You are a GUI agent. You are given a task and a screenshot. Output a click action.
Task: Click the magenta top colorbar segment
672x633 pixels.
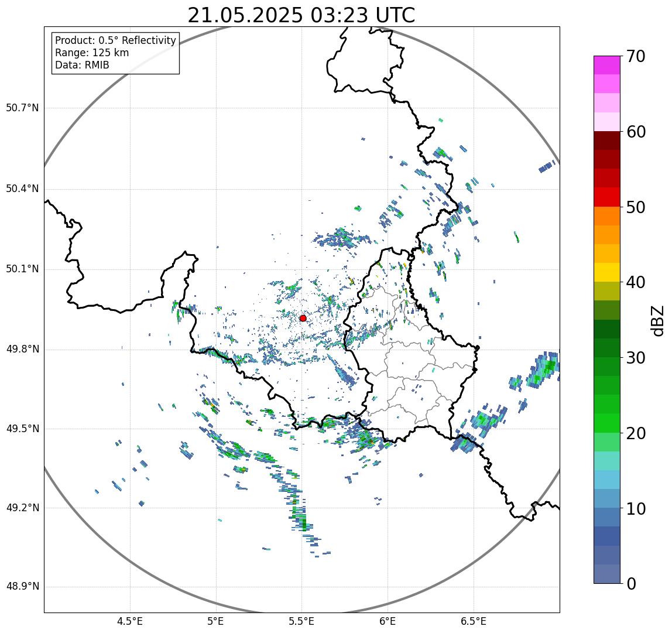click(607, 65)
